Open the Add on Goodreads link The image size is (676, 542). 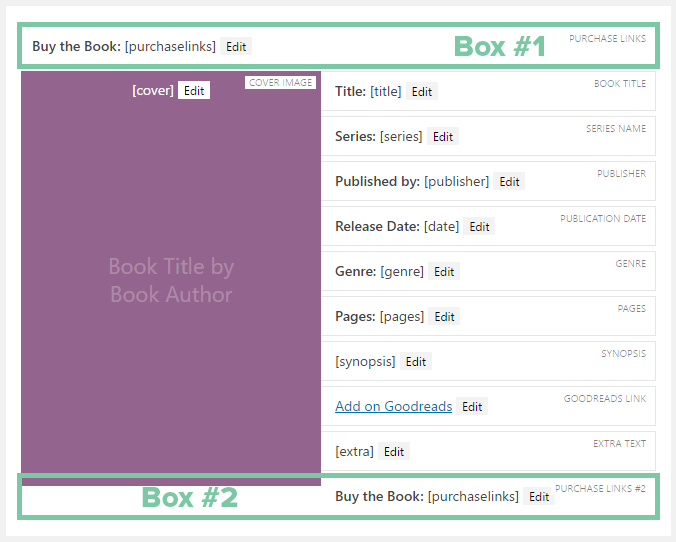click(394, 406)
